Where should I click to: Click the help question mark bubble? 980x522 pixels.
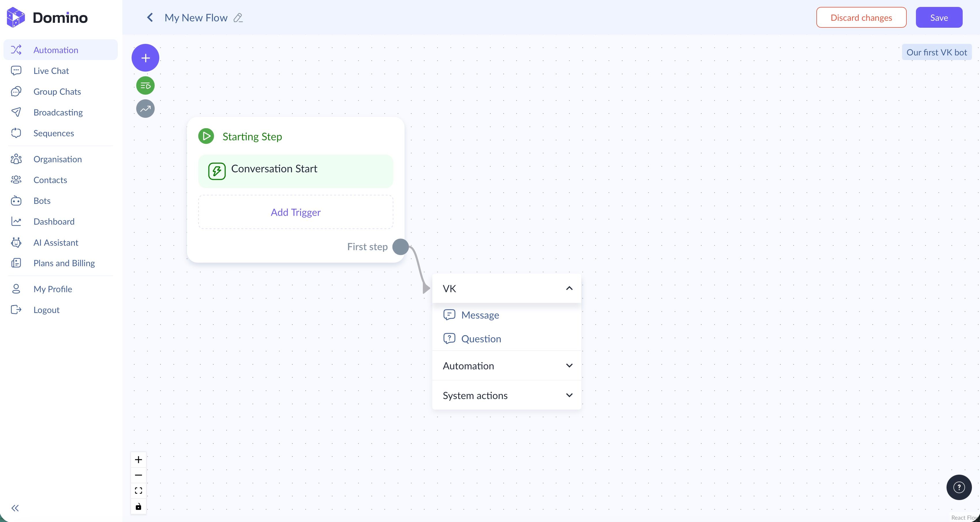[x=959, y=487]
